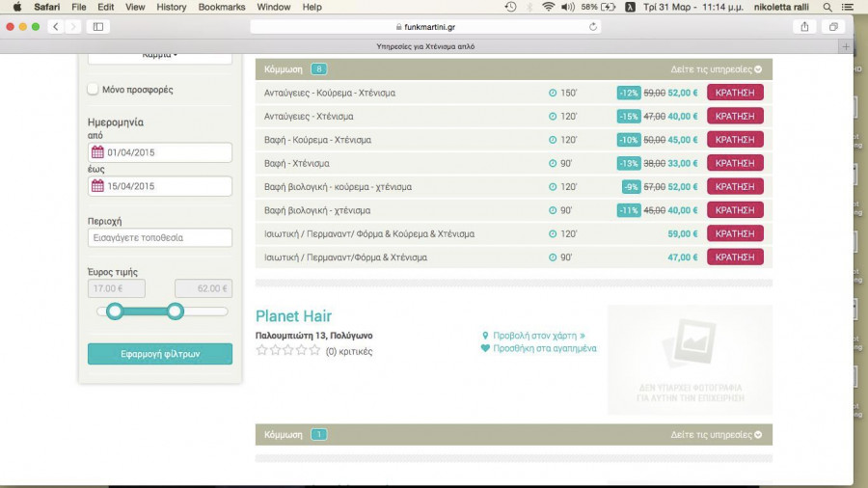This screenshot has width=868, height=488.
Task: Enable the Μόνο προσφορές checkbox
Action: tap(94, 90)
